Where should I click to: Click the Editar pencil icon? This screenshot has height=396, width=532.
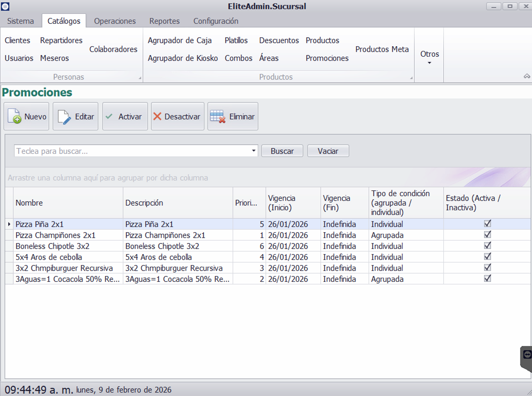[64, 117]
